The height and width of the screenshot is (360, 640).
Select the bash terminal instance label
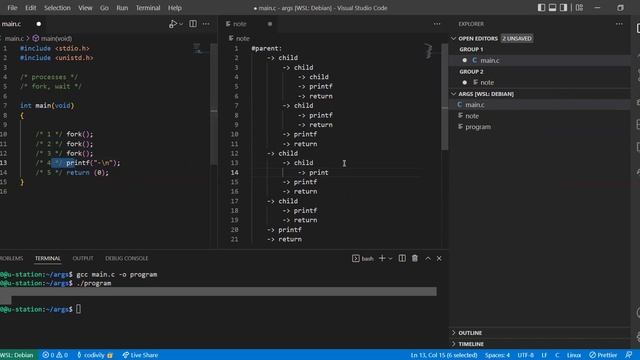coord(362,258)
